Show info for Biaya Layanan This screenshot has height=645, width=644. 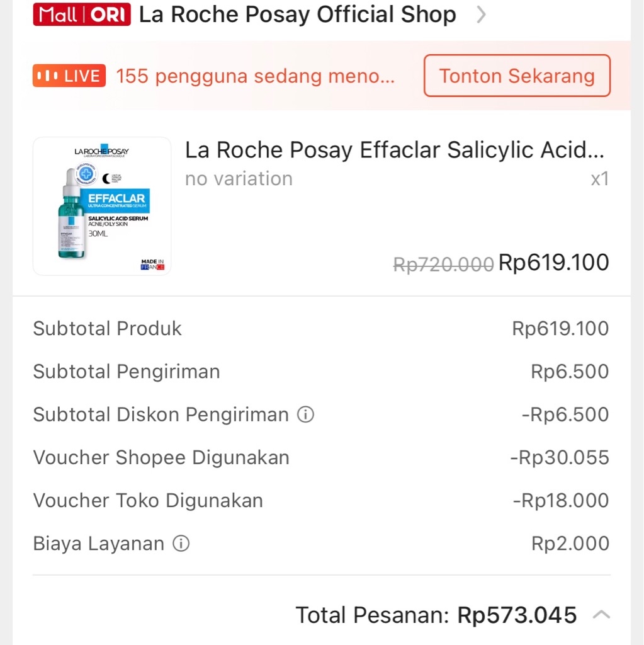181,544
